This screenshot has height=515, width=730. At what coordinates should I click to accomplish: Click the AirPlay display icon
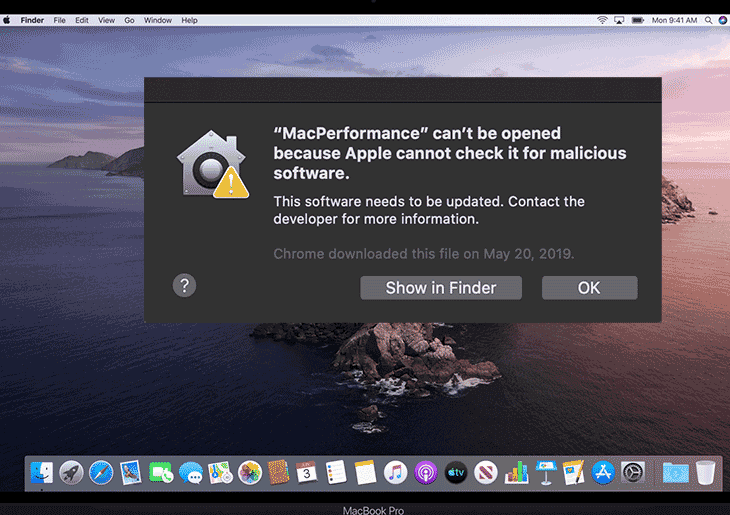pos(619,20)
